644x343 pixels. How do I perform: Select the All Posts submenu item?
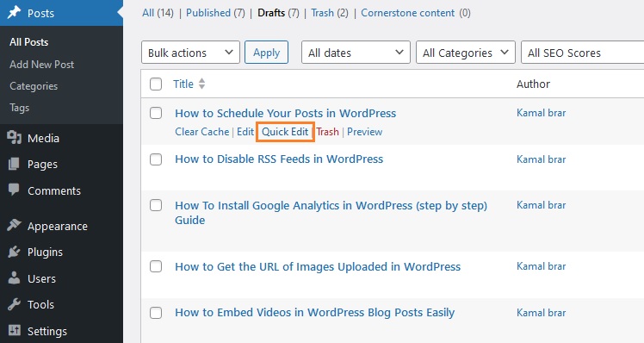pos(28,42)
